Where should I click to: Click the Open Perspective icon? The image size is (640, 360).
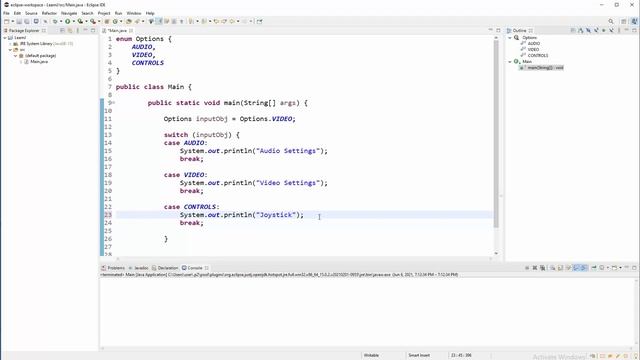click(x=624, y=21)
